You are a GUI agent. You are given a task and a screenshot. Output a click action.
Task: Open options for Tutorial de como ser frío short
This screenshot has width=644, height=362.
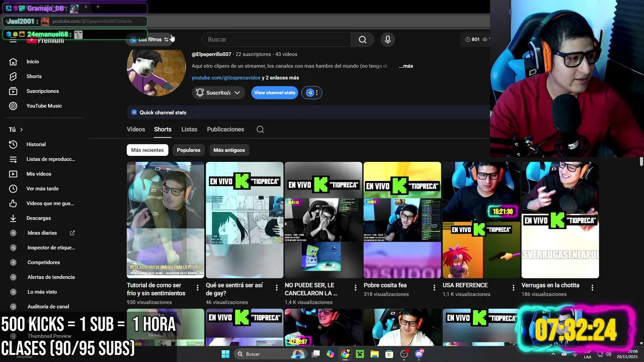pyautogui.click(x=197, y=288)
